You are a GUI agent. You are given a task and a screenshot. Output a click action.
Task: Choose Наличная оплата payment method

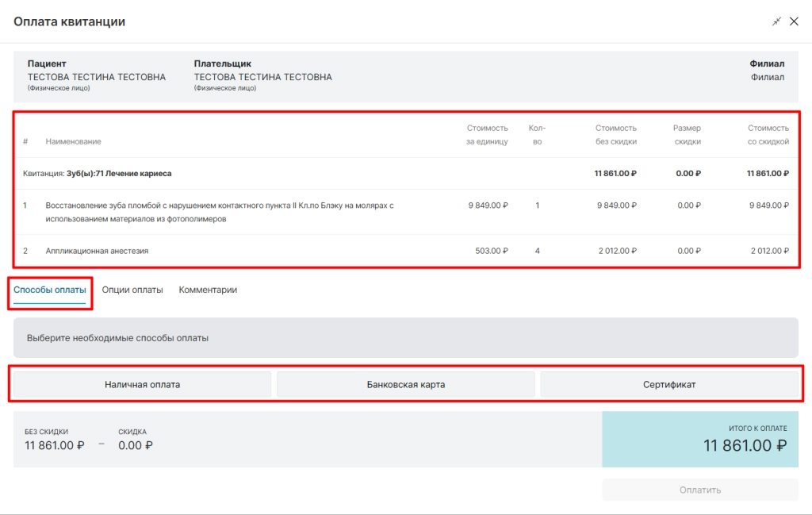click(143, 384)
